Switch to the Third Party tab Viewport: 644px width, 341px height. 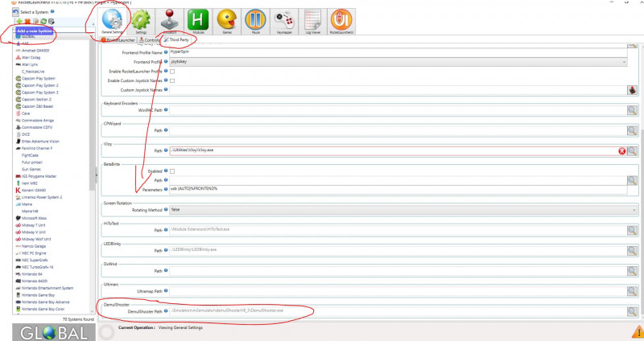(176, 39)
